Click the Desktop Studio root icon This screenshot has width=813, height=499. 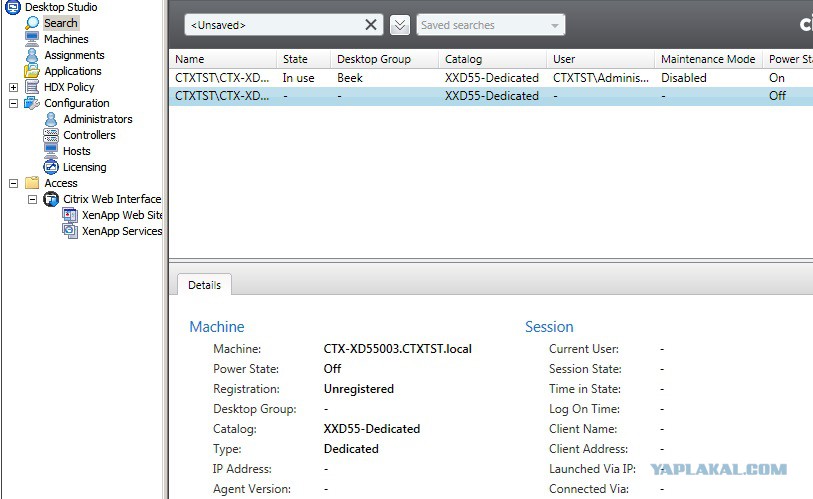pos(12,7)
